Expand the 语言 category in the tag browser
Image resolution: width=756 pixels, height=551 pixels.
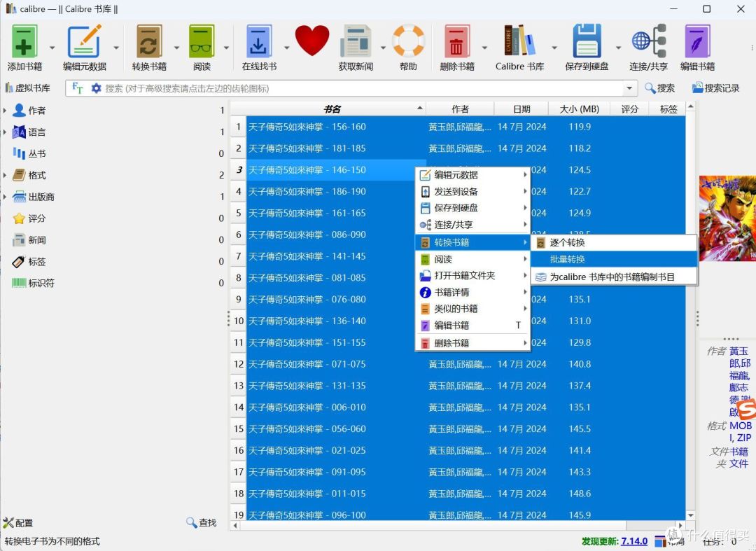point(4,132)
